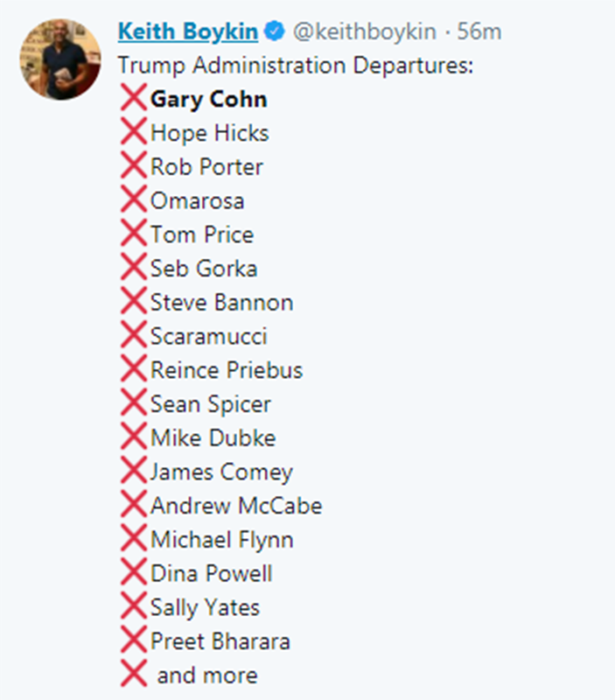The image size is (615, 700).
Task: Click the red X beside James Comey
Action: pyautogui.click(x=133, y=472)
